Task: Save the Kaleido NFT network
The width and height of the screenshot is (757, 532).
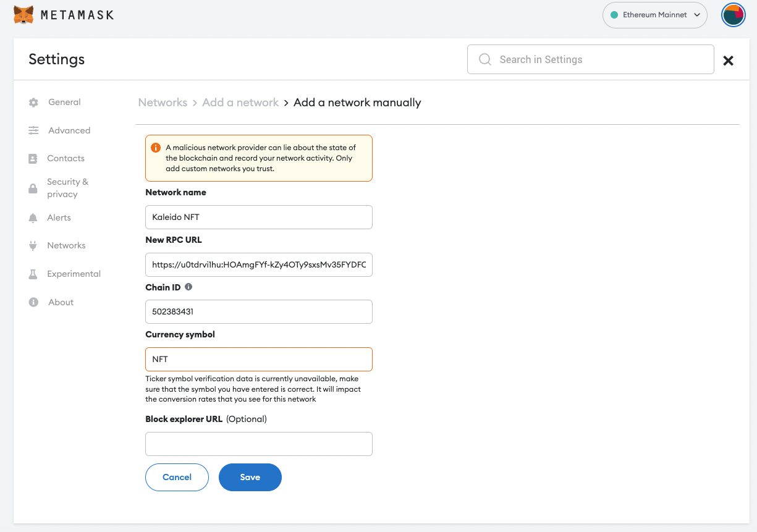Action: click(x=250, y=477)
